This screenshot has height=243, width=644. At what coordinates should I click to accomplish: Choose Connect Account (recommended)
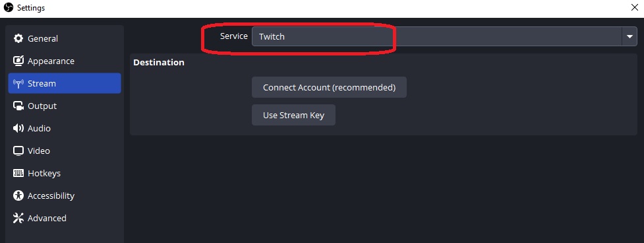pyautogui.click(x=329, y=87)
